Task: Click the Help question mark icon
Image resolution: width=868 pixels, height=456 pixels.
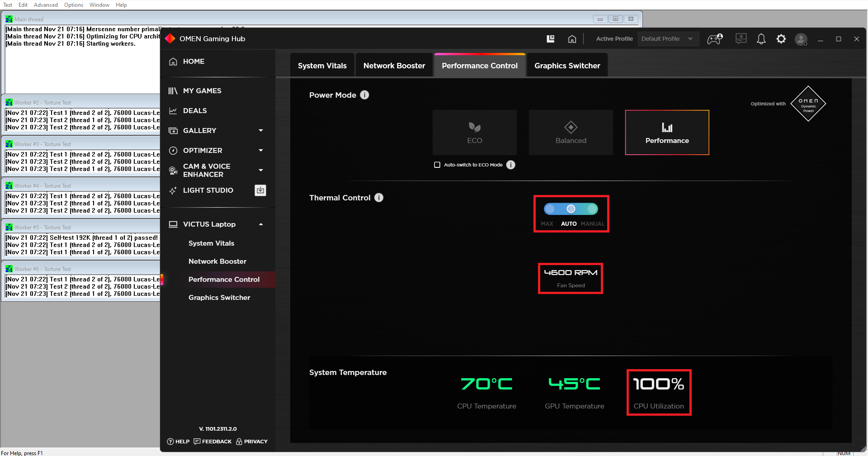Action: tap(170, 442)
